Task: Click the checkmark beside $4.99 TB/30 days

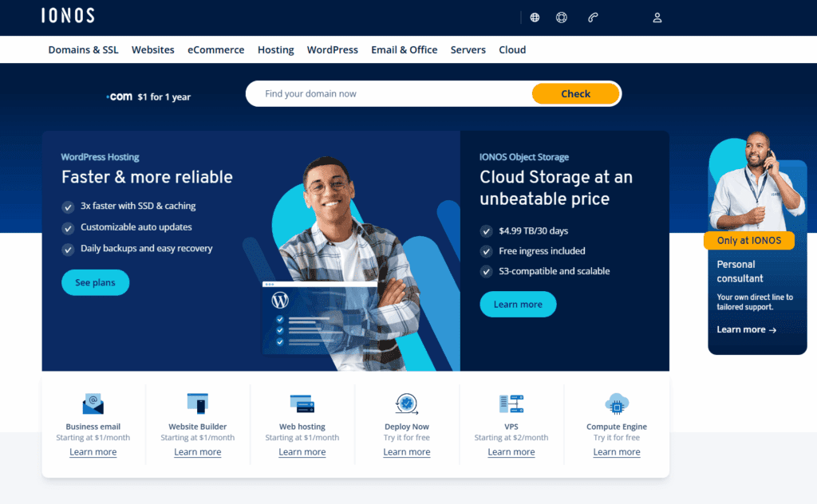Action: pos(486,231)
